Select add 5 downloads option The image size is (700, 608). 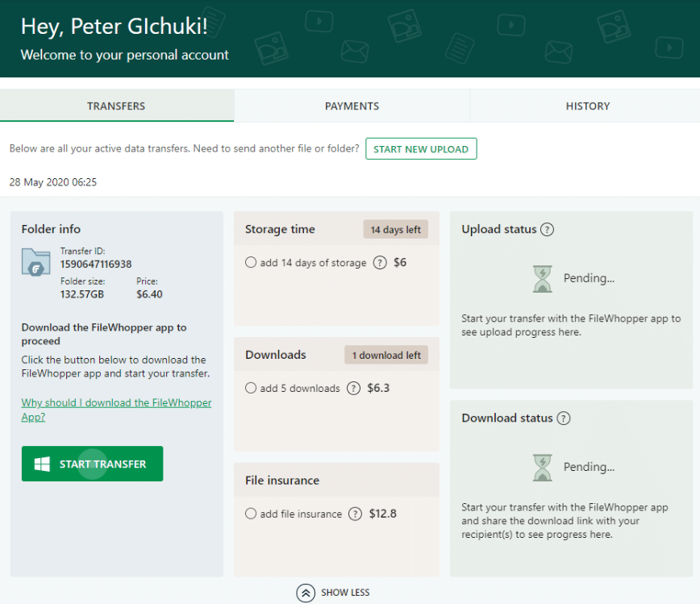click(251, 388)
